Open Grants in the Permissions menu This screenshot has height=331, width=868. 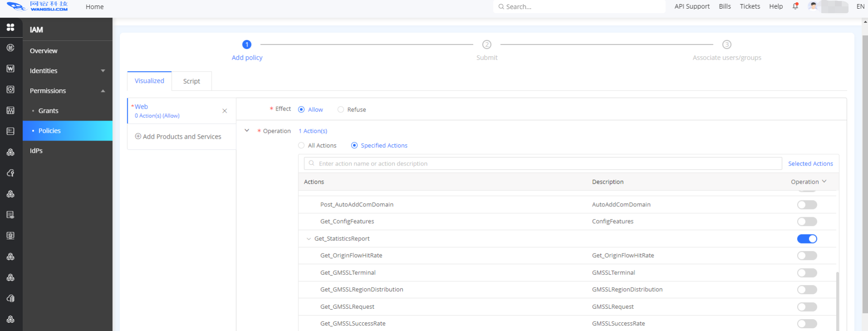[48, 111]
